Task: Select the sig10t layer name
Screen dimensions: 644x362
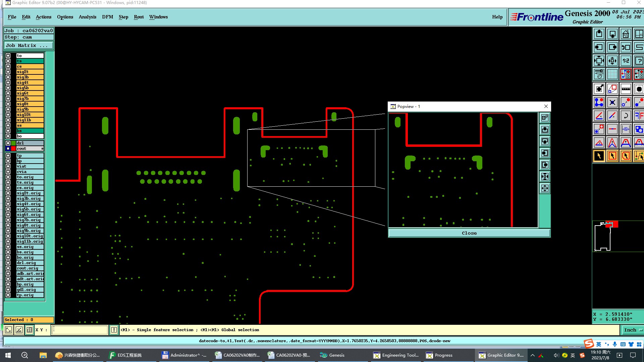Action: tap(30, 115)
